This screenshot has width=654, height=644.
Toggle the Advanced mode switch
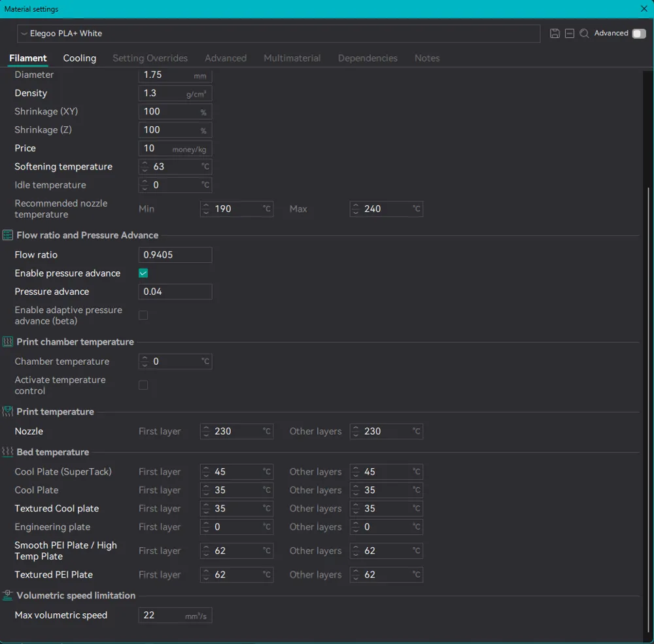tap(638, 33)
